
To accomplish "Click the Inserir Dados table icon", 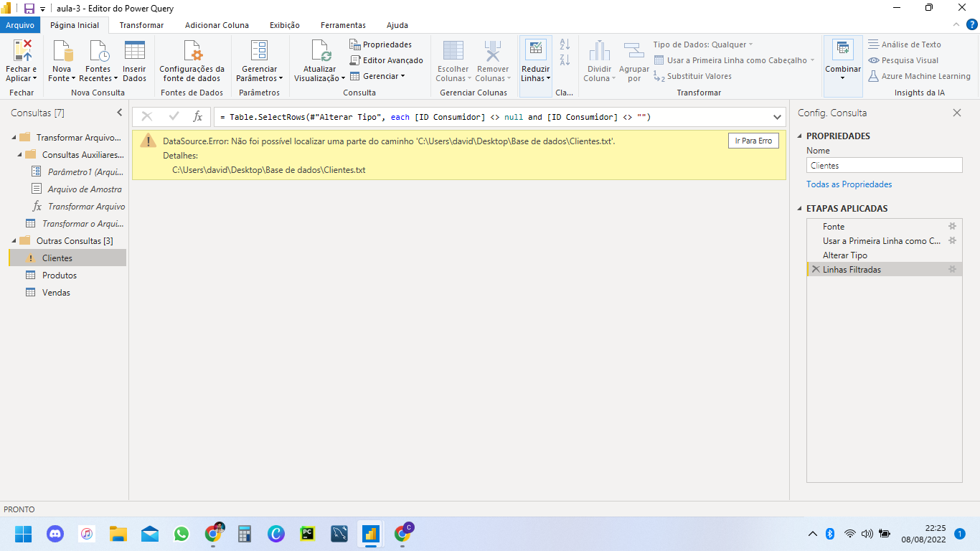I will (x=134, y=51).
